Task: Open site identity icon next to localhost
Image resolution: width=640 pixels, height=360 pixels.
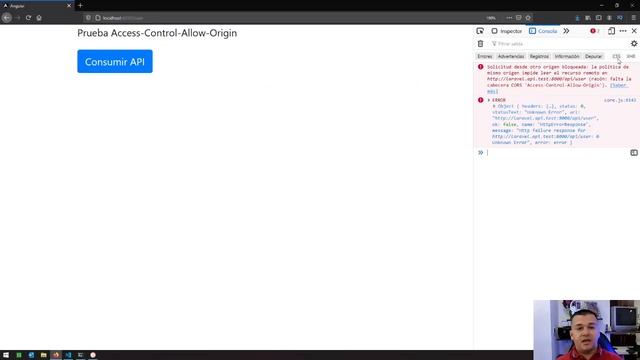Action: [x=98, y=18]
